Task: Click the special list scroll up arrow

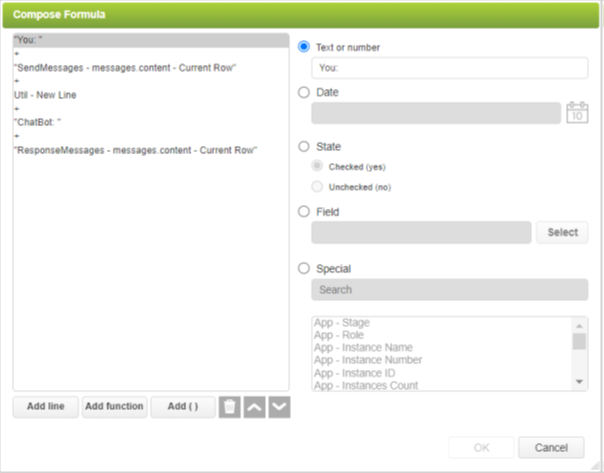Action: tap(579, 326)
